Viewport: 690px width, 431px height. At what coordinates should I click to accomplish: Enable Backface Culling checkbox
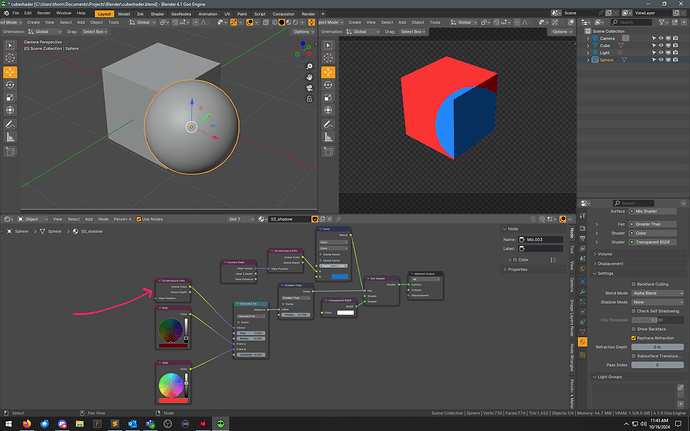point(634,284)
